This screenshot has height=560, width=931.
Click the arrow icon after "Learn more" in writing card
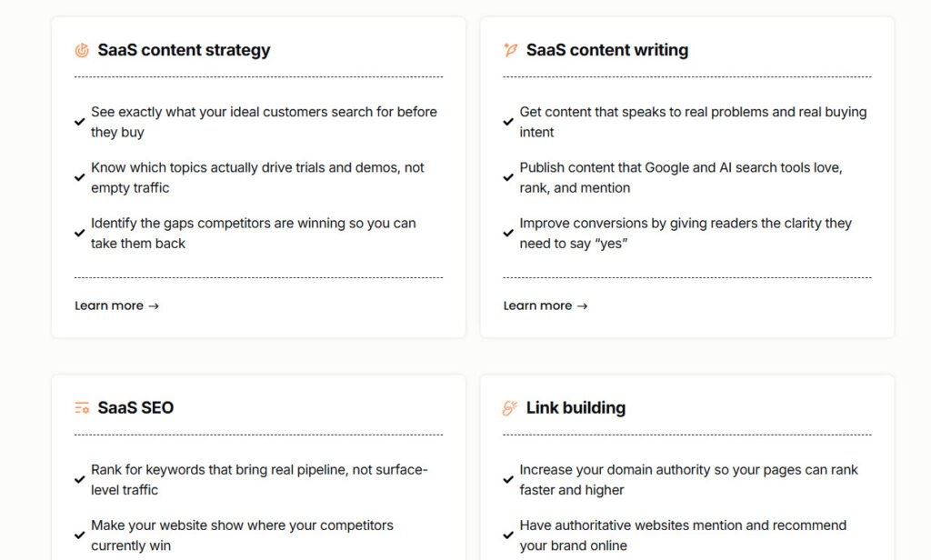(582, 305)
